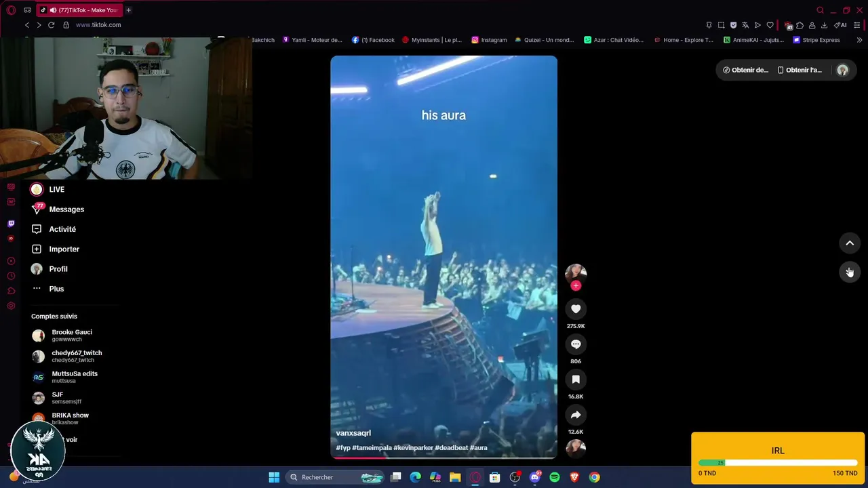The image size is (868, 488).
Task: Click the vanxsaqrl username on video
Action: coord(353,433)
